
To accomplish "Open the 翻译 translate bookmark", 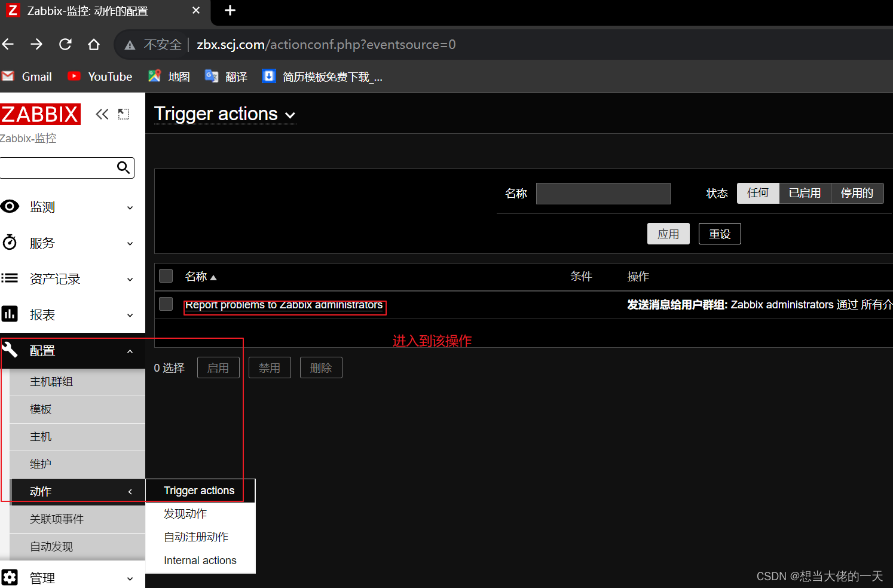I will [x=226, y=76].
